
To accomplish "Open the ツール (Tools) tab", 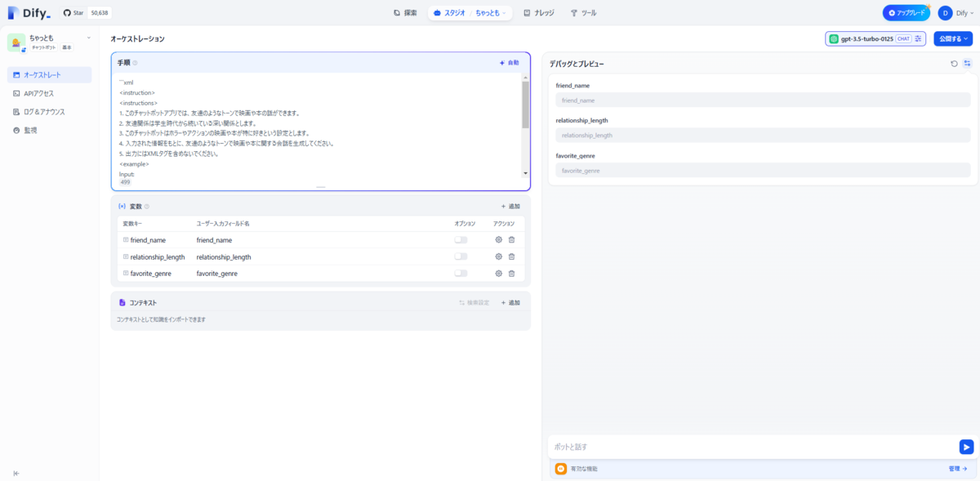I will point(583,13).
